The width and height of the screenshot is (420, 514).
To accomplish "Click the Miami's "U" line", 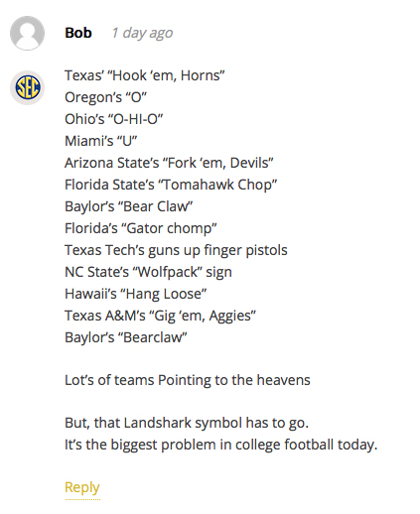I will pyautogui.click(x=101, y=141).
